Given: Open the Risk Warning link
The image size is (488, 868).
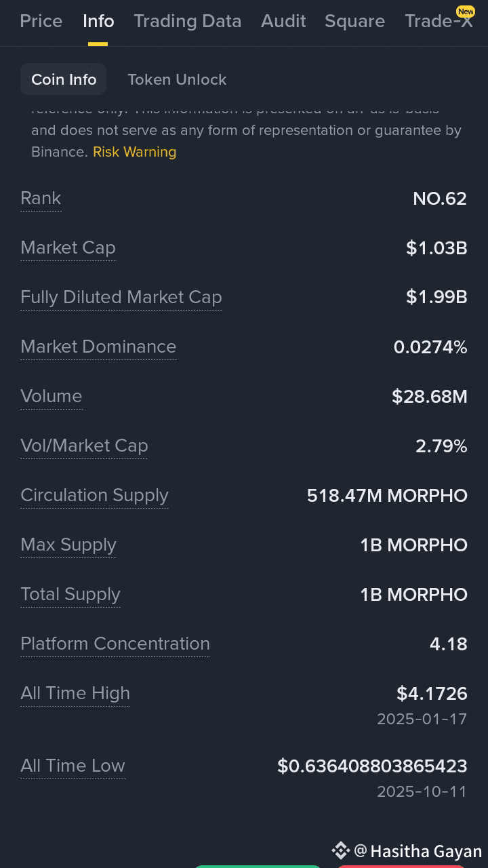Looking at the screenshot, I should click(x=134, y=152).
